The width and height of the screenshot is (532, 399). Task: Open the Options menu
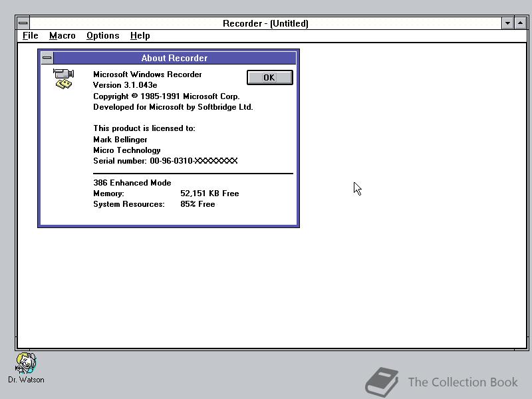pyautogui.click(x=103, y=36)
